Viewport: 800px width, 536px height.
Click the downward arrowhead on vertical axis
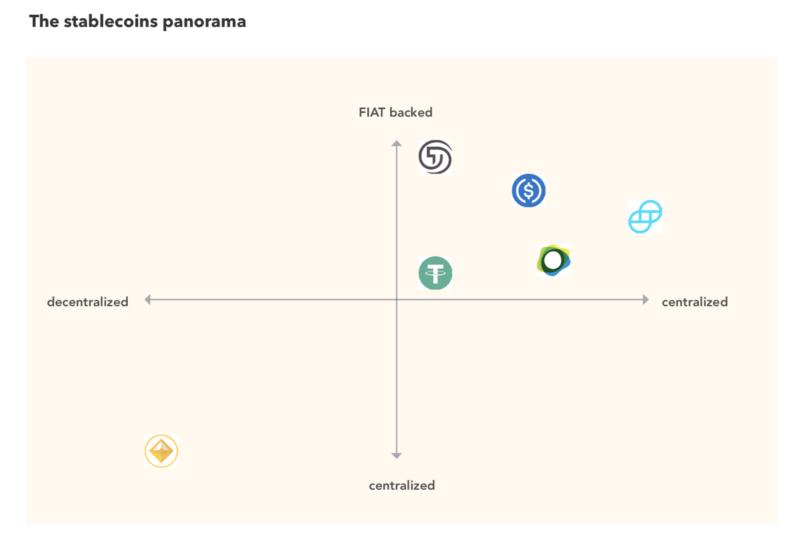click(x=397, y=455)
